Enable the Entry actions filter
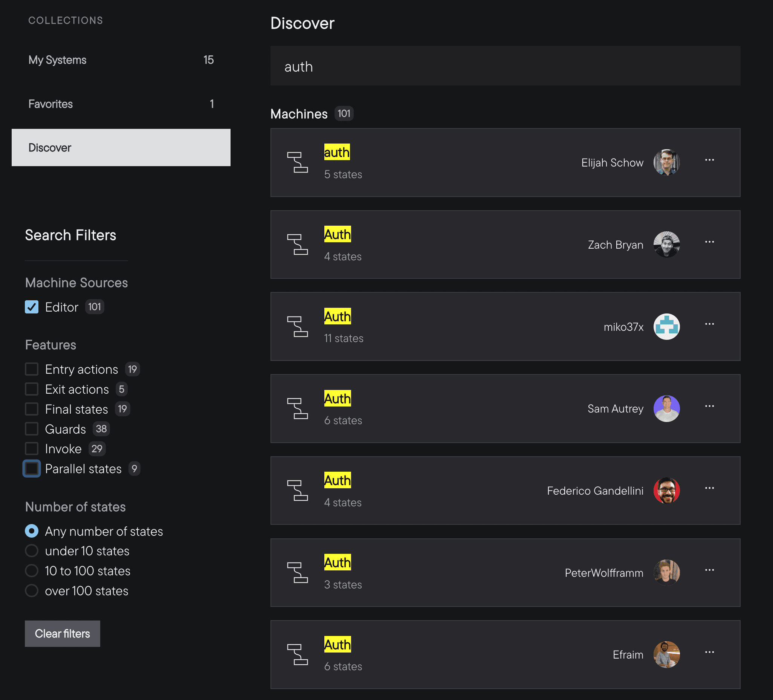This screenshot has width=773, height=700. pyautogui.click(x=32, y=369)
